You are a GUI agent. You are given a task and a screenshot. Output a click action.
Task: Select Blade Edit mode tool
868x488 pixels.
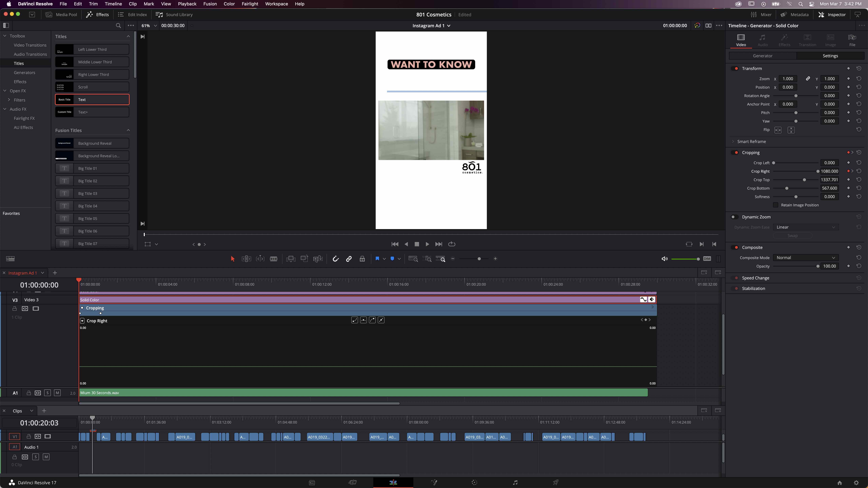(274, 259)
